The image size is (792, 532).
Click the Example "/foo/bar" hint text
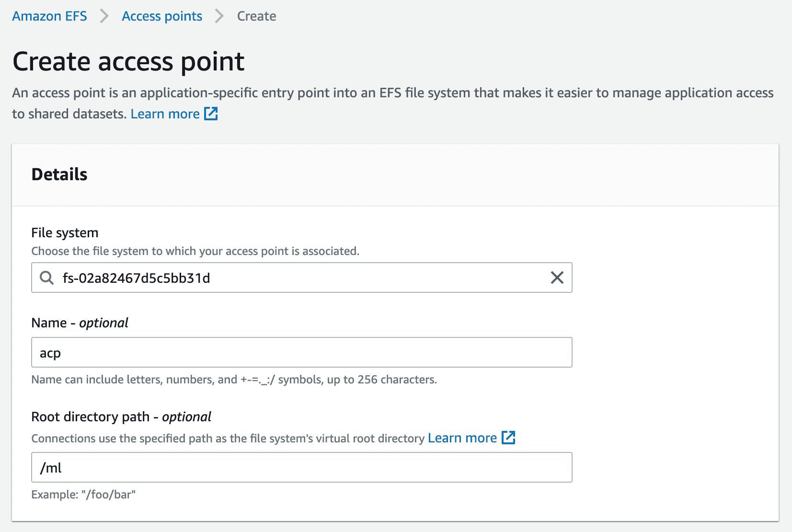(x=83, y=495)
